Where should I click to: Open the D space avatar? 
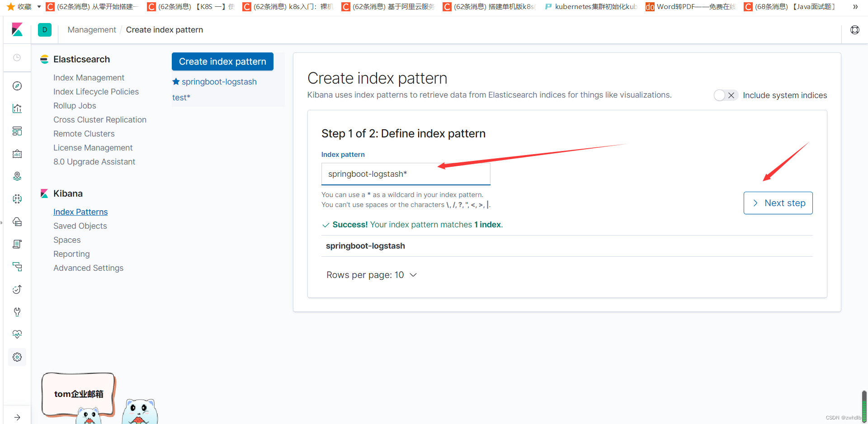click(x=45, y=30)
